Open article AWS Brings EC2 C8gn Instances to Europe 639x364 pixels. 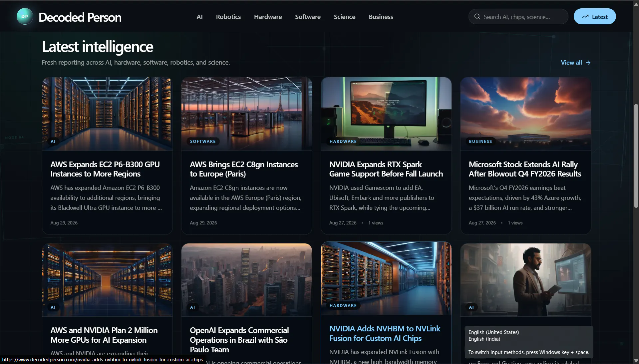click(x=244, y=169)
